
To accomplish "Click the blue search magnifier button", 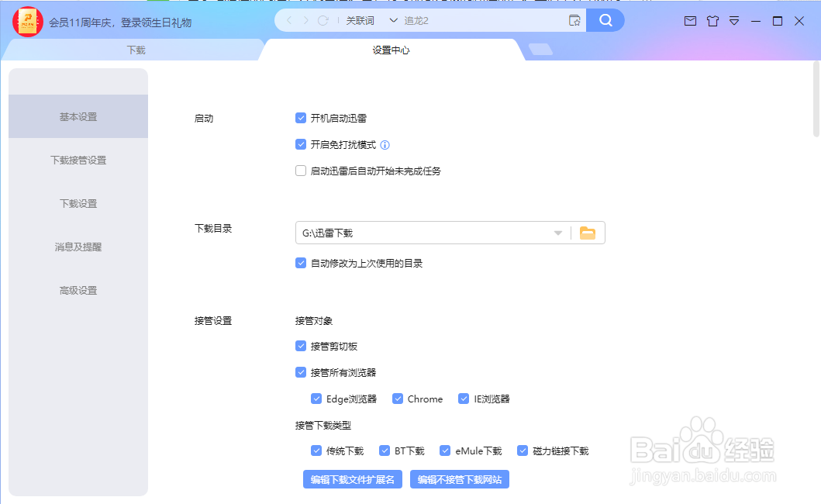I will [605, 20].
